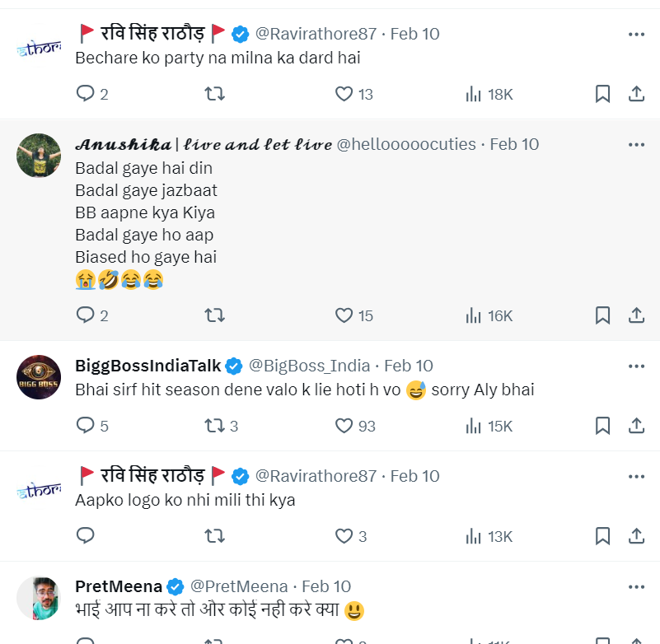Reply to Anushika's tweet
660x644 pixels.
point(86,315)
